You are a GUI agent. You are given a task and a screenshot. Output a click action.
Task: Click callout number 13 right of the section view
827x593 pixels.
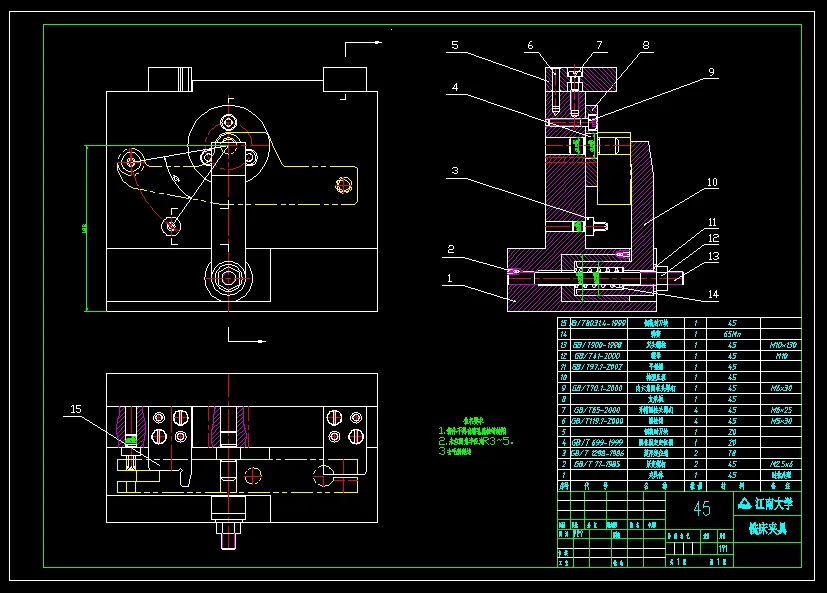click(713, 256)
